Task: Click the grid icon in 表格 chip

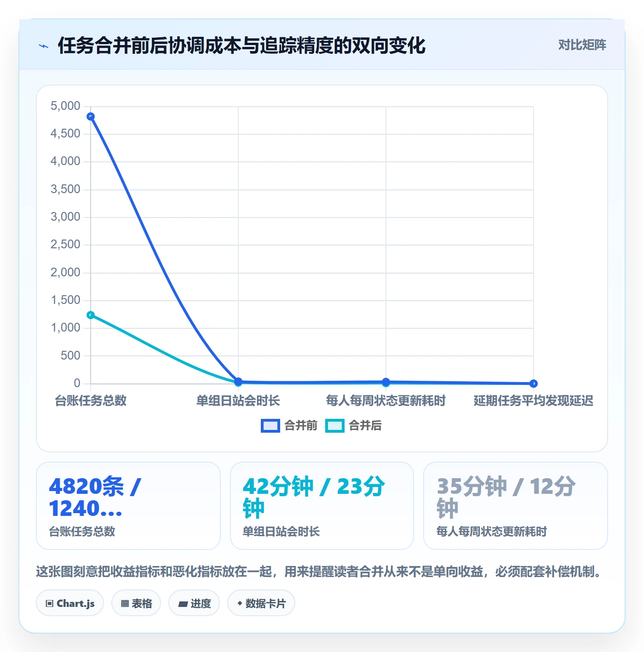Action: [x=125, y=604]
